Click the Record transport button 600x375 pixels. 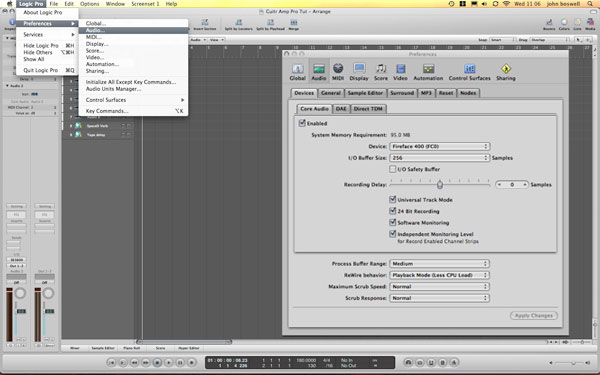pos(192,362)
